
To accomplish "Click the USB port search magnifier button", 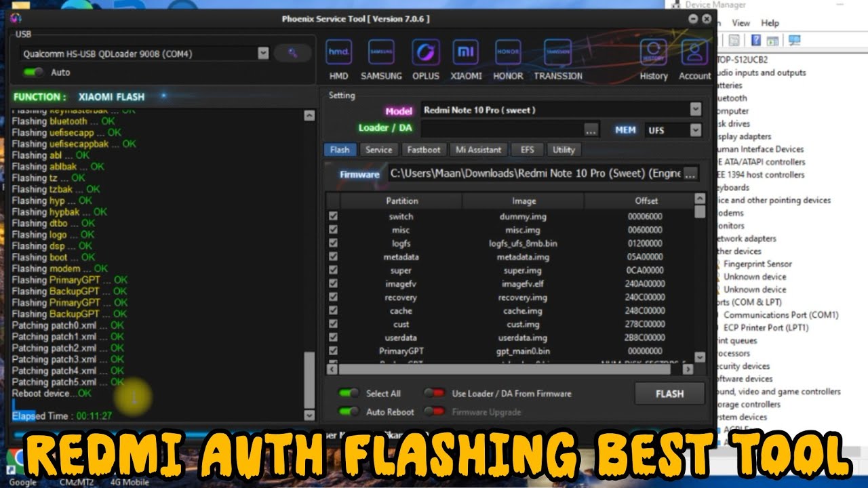I will pos(293,53).
